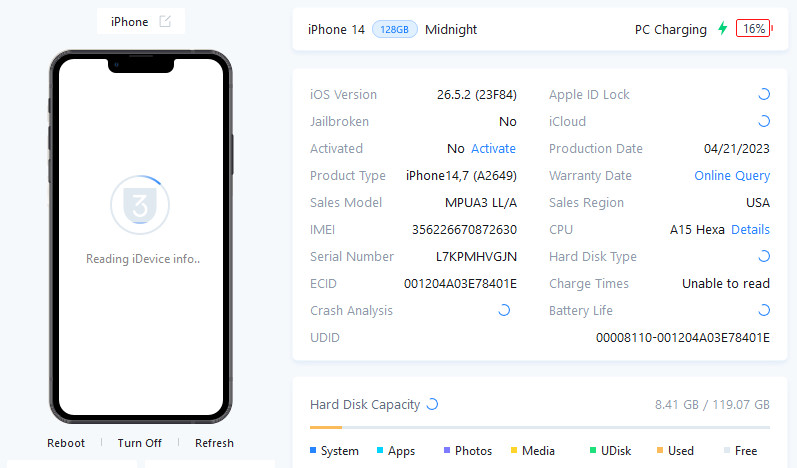
Task: Select product type iPhone14,7 (A2649)
Action: click(461, 176)
